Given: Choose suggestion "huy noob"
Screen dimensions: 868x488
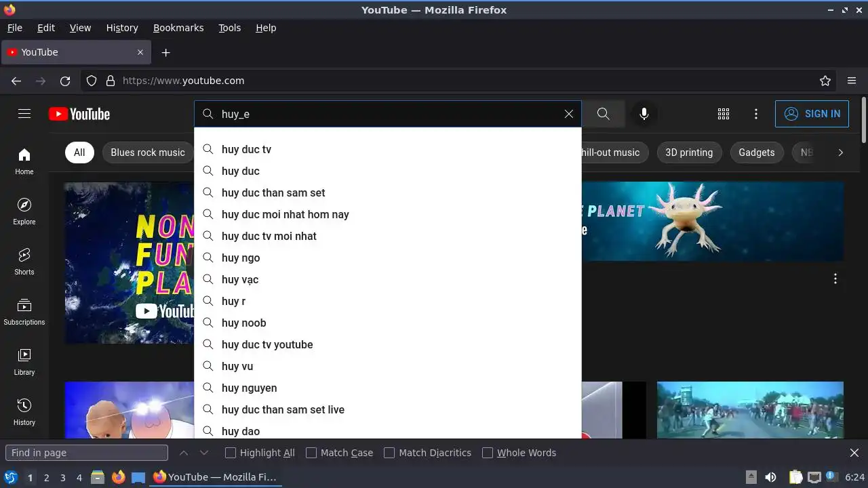Looking at the screenshot, I should [x=388, y=323].
